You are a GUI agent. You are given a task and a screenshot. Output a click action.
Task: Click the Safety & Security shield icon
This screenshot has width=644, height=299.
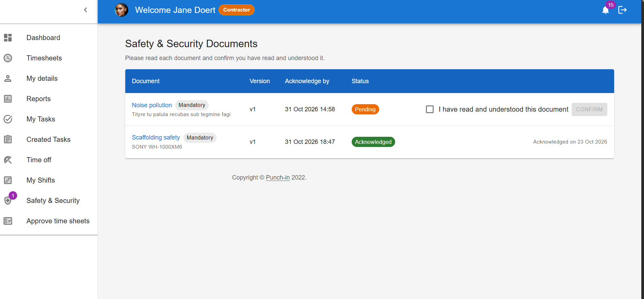click(x=8, y=201)
